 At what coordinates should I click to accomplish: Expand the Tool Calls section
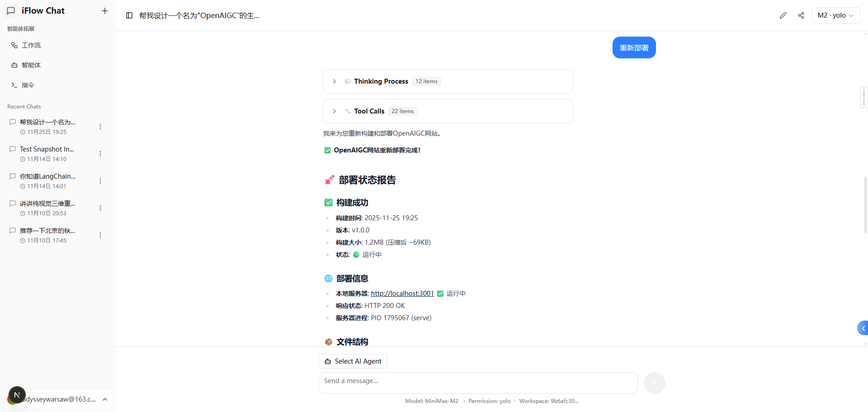(335, 111)
